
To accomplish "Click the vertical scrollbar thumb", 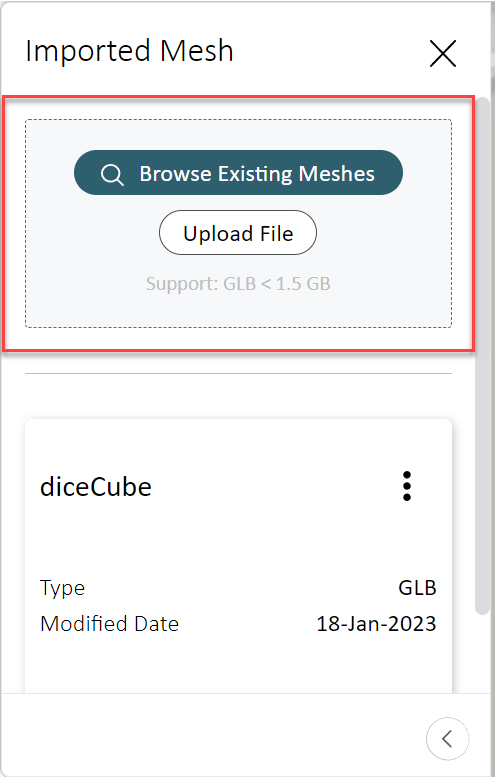I will pos(482,356).
